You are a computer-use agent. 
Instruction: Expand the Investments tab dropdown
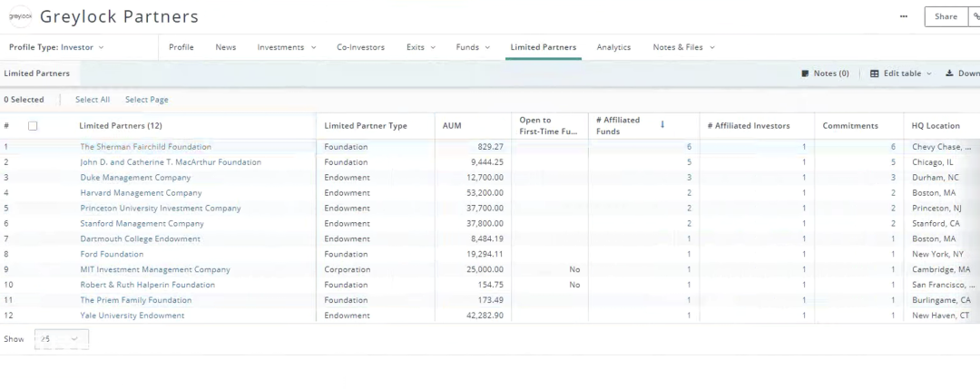click(x=314, y=47)
